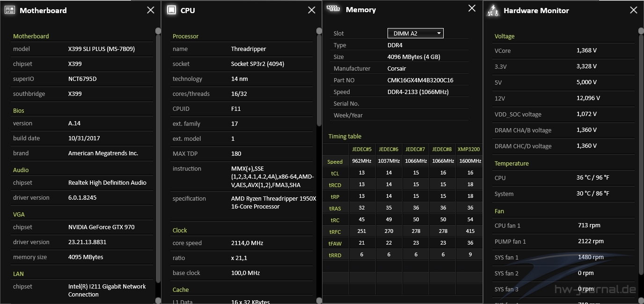Click memory manufacturer Corsair
644x304 pixels.
coord(398,68)
